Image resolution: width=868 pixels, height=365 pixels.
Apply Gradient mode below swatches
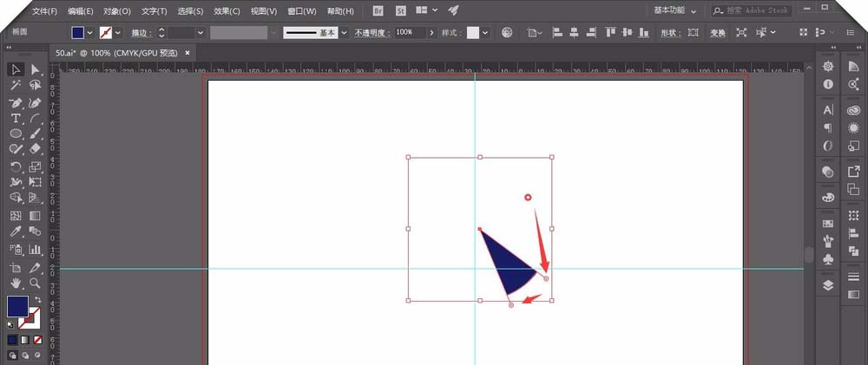(25, 340)
